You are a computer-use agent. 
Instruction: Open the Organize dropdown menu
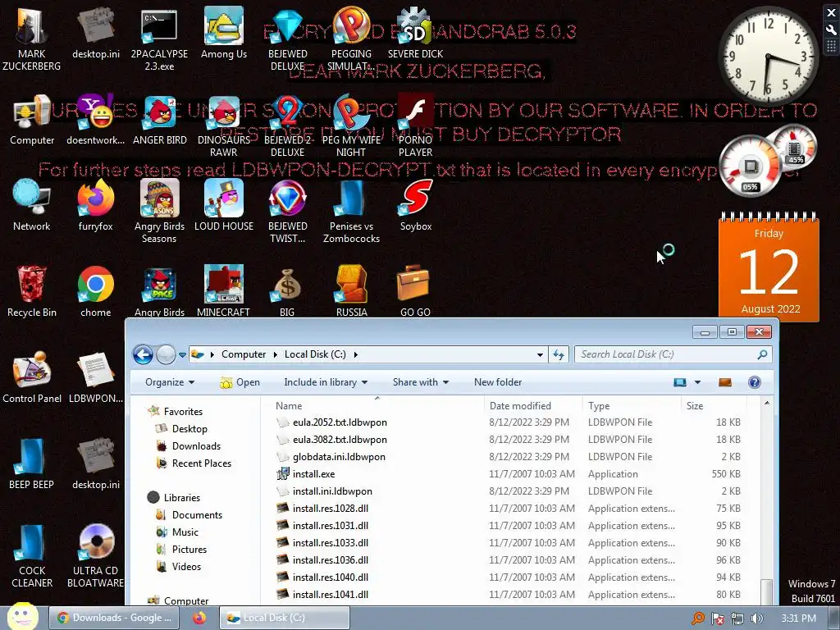click(170, 382)
